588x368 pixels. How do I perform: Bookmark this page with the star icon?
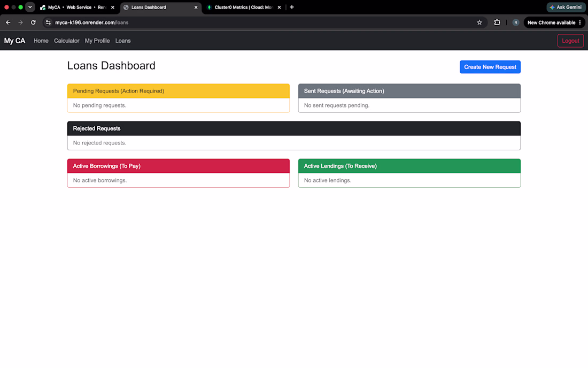coord(479,22)
